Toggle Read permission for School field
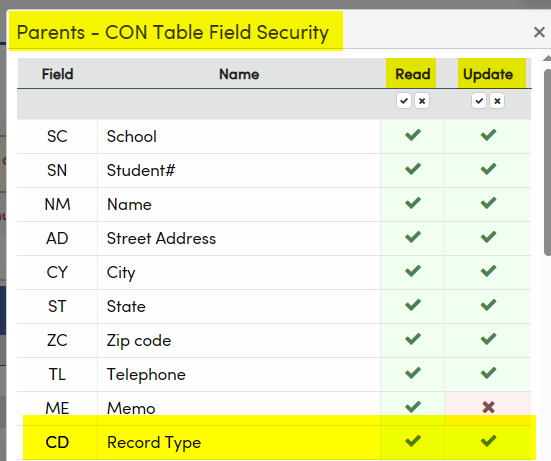 tap(413, 135)
